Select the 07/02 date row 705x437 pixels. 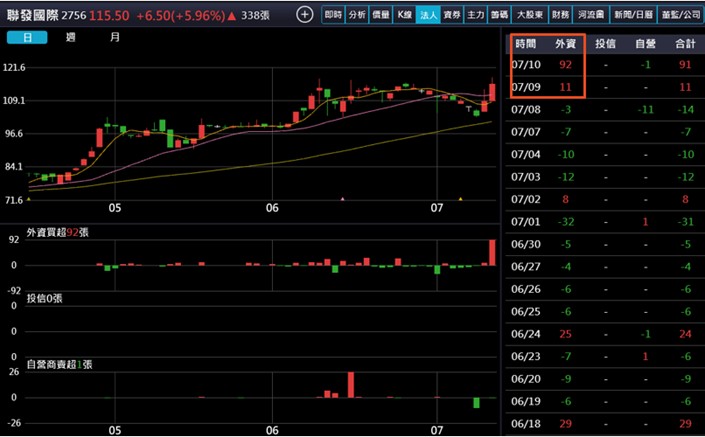[x=605, y=200]
